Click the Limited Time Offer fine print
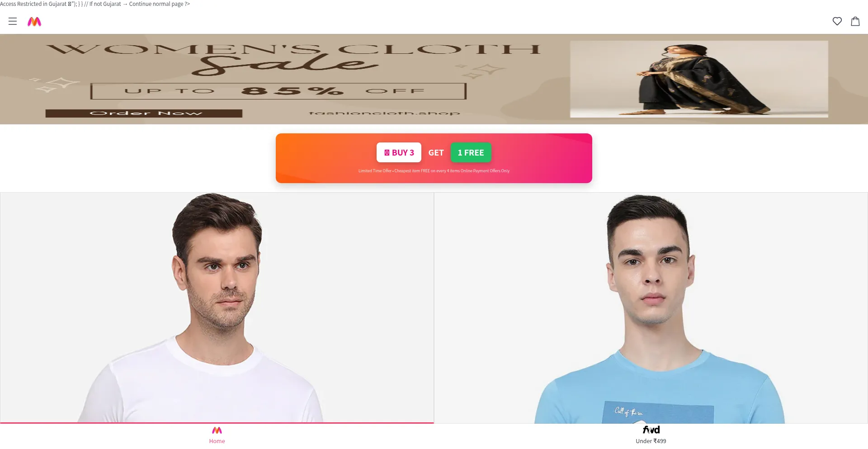The image size is (868, 449). 434,171
